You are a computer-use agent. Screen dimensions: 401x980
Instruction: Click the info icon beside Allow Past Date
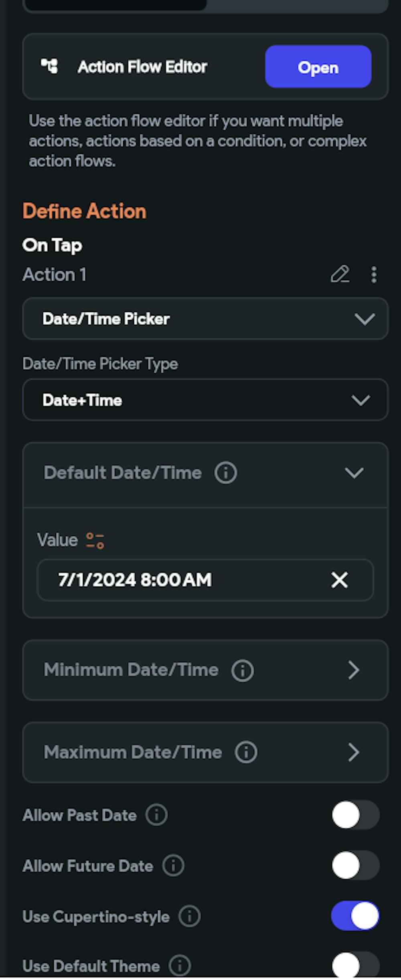click(x=156, y=815)
